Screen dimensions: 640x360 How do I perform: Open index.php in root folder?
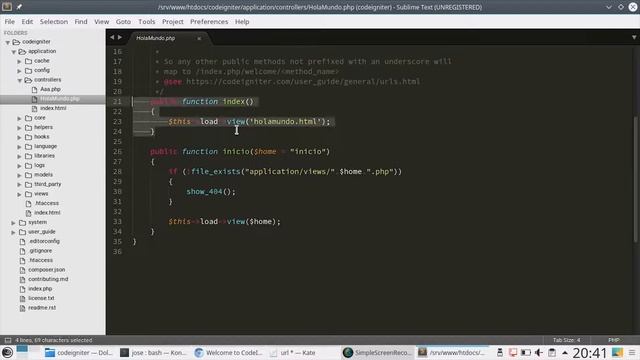tap(40, 289)
